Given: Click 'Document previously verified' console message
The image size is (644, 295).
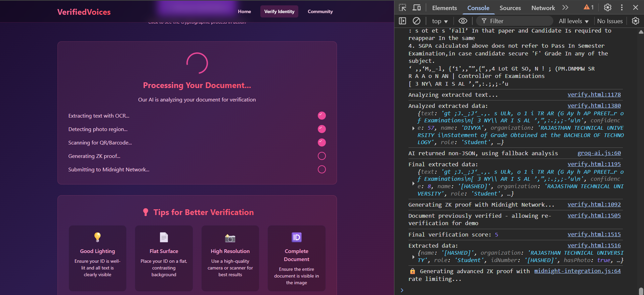Looking at the screenshot, I should click(479, 219).
